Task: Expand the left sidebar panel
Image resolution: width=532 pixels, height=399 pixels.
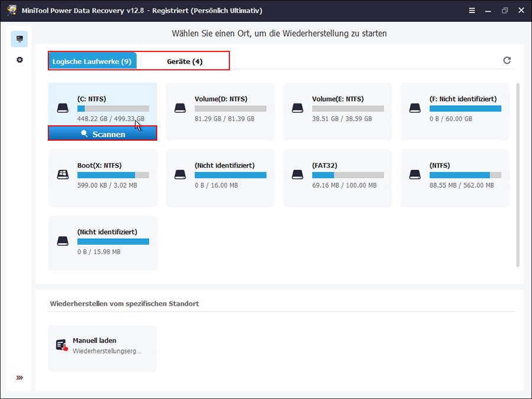Action: coord(20,377)
